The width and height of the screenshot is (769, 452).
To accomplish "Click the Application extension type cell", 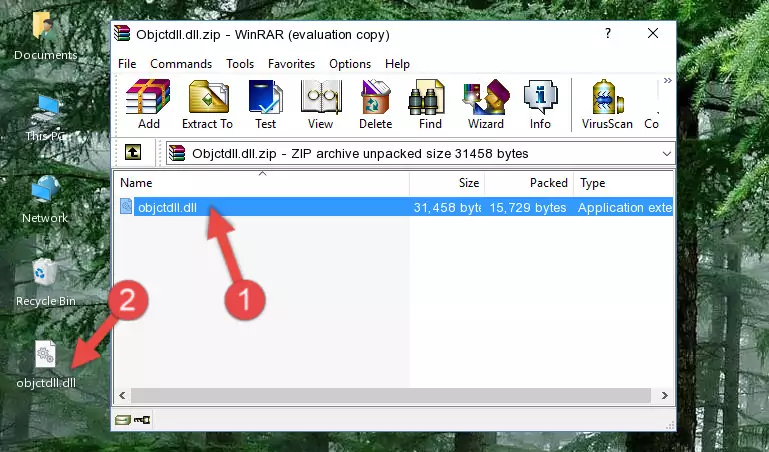I will pyautogui.click(x=625, y=208).
